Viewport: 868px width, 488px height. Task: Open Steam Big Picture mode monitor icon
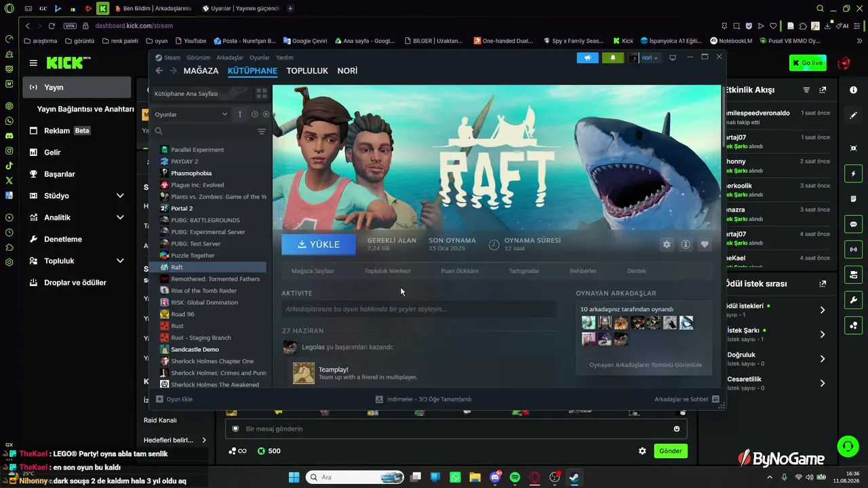point(673,58)
